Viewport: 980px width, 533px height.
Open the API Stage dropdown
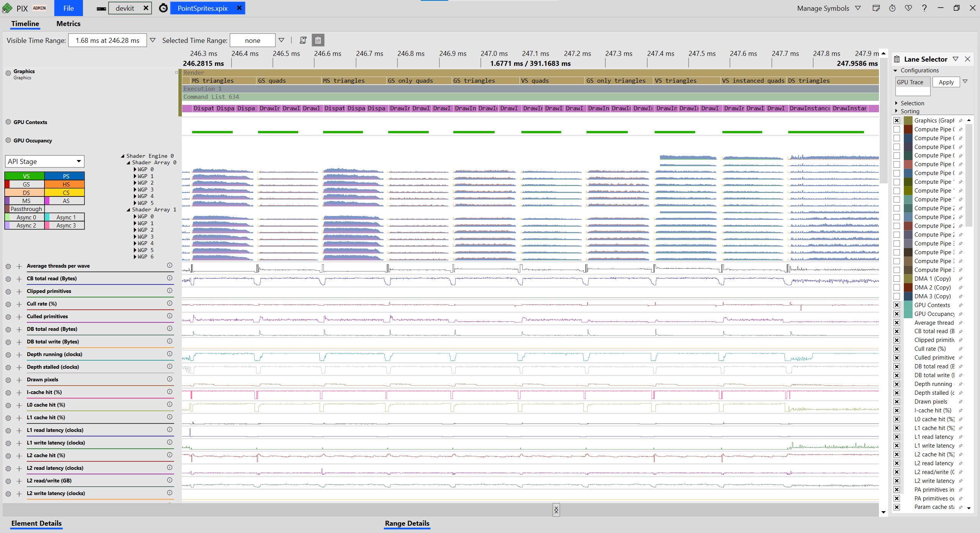44,161
